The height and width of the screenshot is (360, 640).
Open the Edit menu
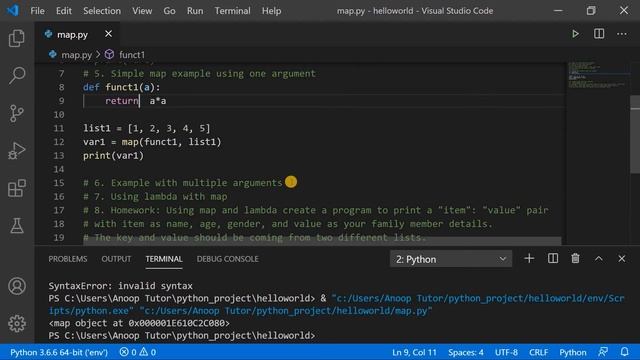(x=64, y=11)
